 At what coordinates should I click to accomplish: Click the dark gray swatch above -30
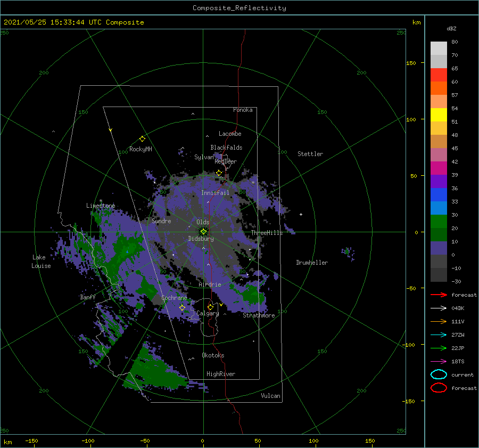439,275
